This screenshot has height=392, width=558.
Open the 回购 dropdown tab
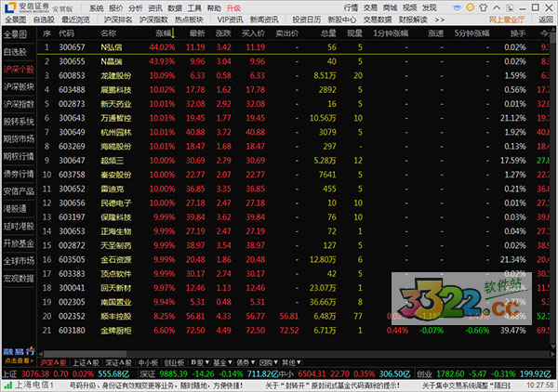pos(269,362)
